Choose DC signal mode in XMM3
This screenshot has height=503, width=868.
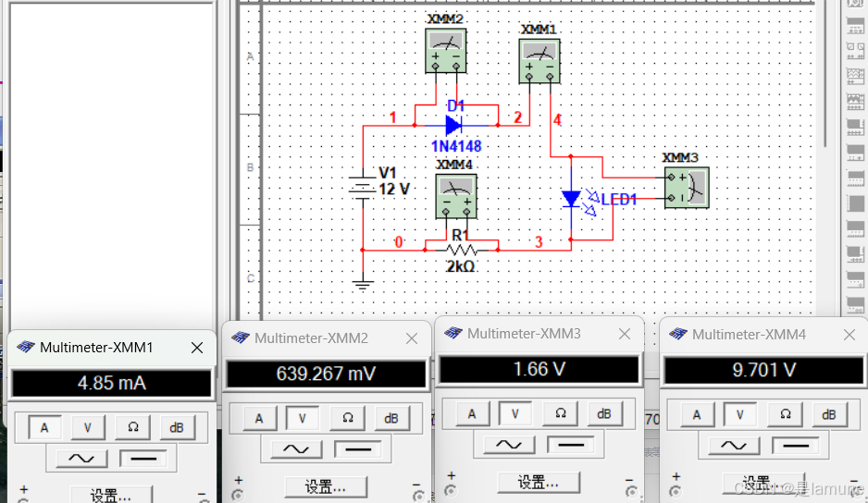click(x=571, y=445)
